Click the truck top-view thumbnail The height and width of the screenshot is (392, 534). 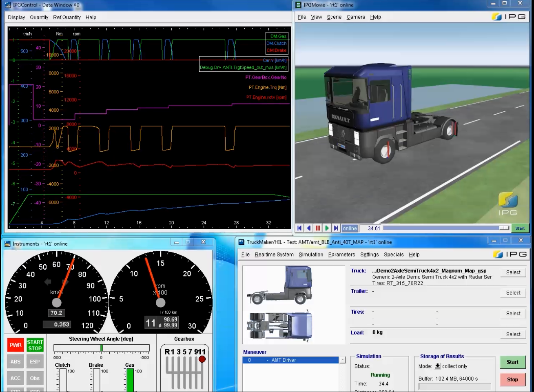tap(280, 326)
